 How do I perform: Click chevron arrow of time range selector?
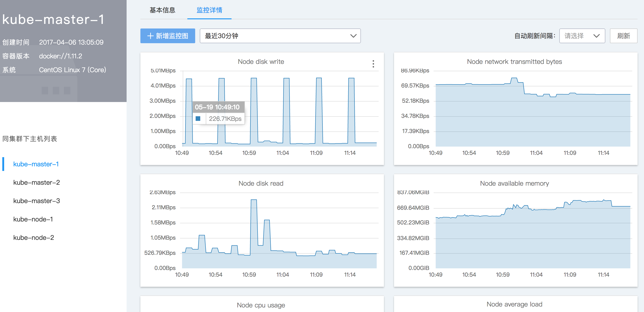click(x=353, y=36)
